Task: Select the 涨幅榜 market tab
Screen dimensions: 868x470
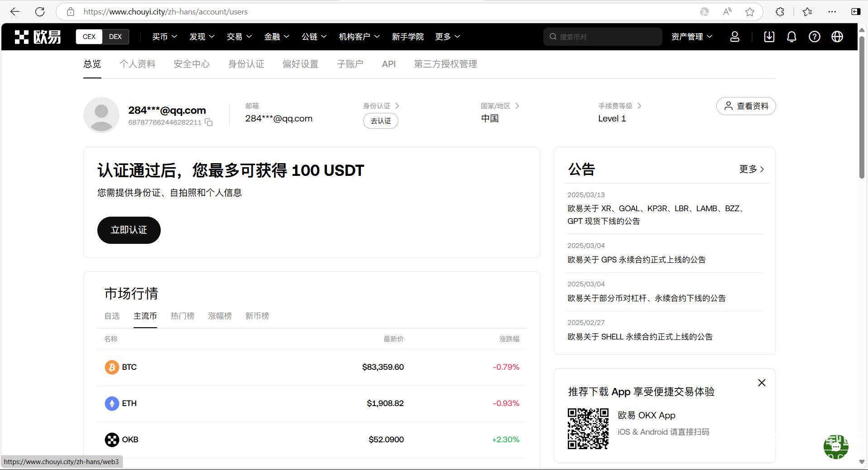Action: pyautogui.click(x=220, y=316)
